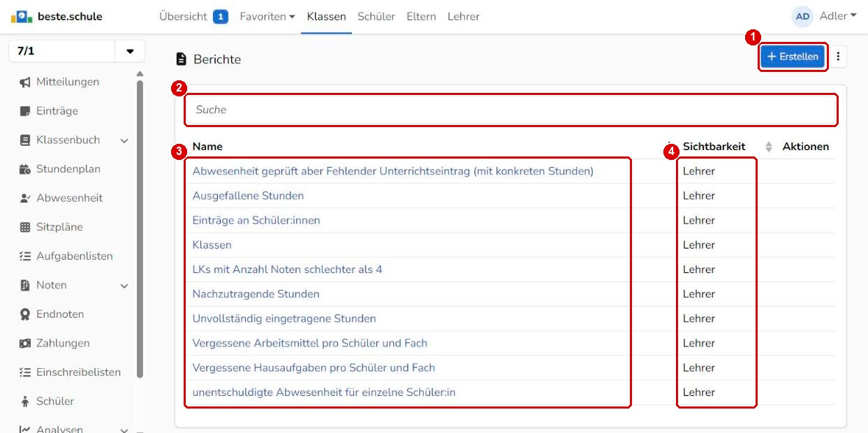Open the Adler user account dropdown
The image size is (868, 433).
838,16
